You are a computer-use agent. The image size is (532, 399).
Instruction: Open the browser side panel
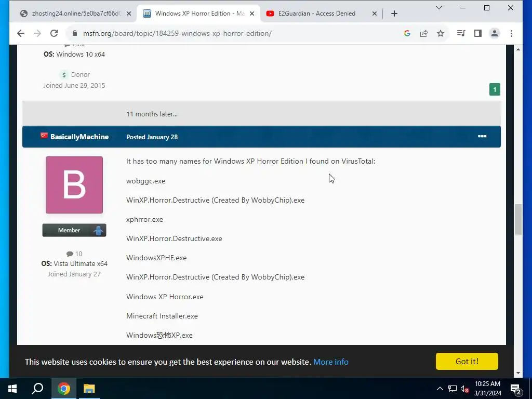click(x=478, y=33)
